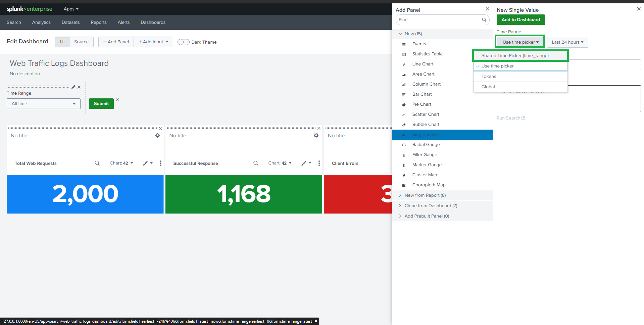Choose Global option in time picker menu
644x325 pixels.
pos(520,87)
